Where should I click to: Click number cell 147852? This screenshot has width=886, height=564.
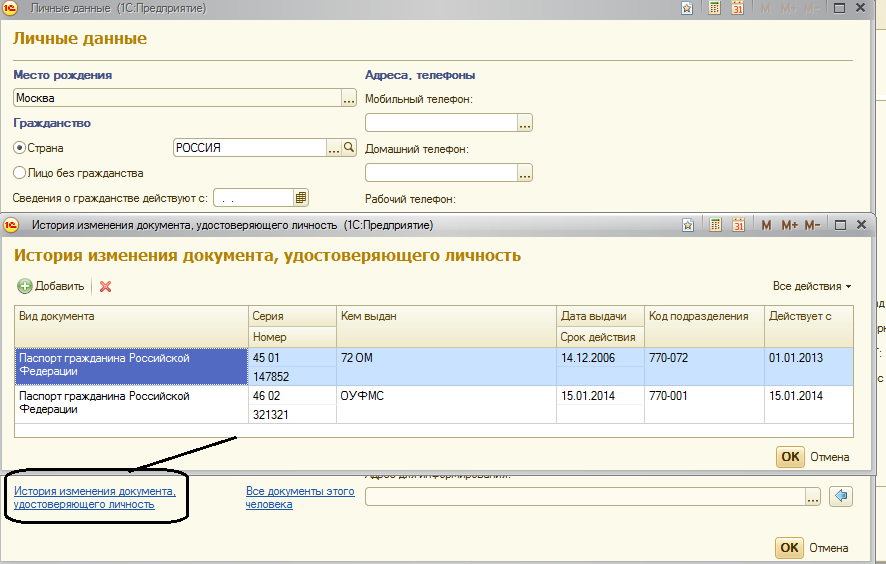[292, 376]
